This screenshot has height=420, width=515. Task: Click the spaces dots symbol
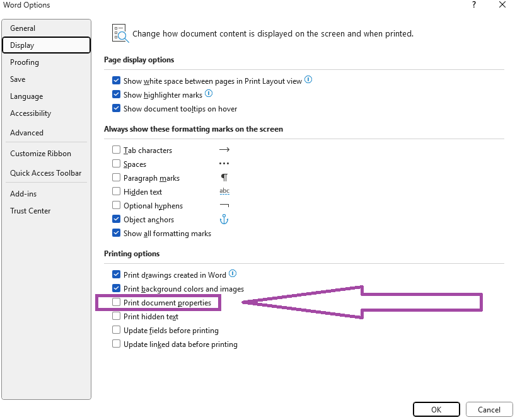pos(224,164)
